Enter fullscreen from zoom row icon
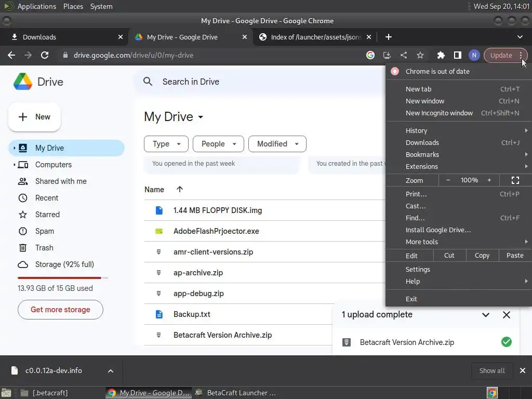 [x=515, y=180]
